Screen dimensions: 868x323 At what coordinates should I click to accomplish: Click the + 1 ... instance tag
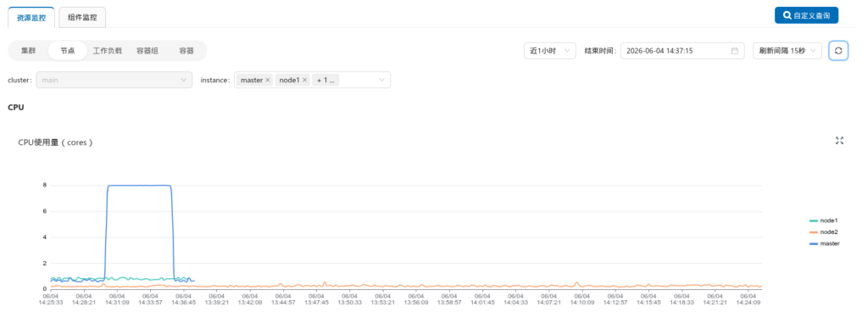coord(325,81)
